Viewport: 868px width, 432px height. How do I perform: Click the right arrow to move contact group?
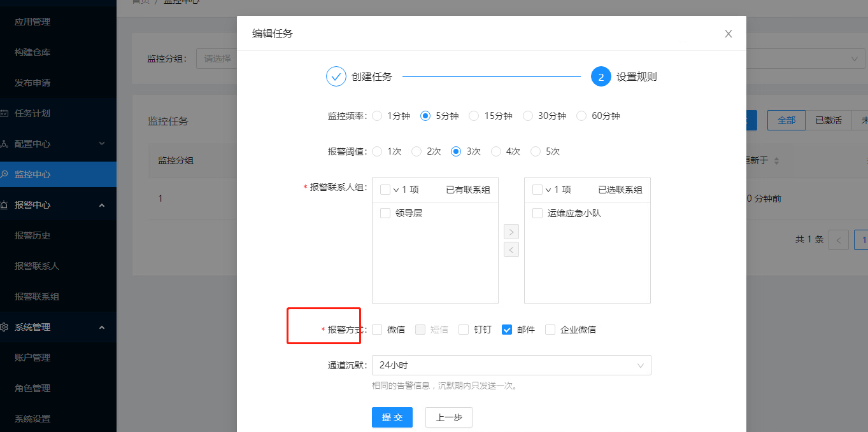click(511, 232)
